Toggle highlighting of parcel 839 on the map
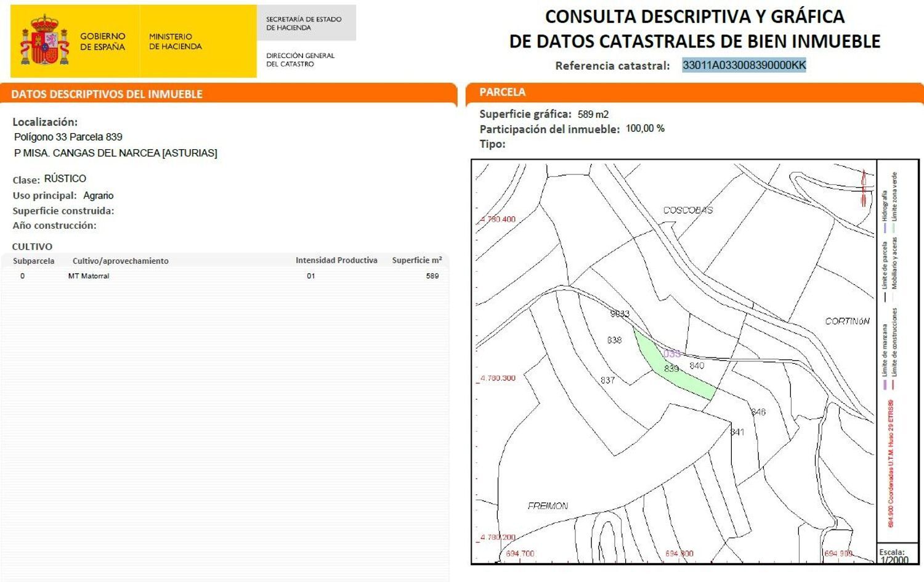The width and height of the screenshot is (924, 582). click(671, 369)
